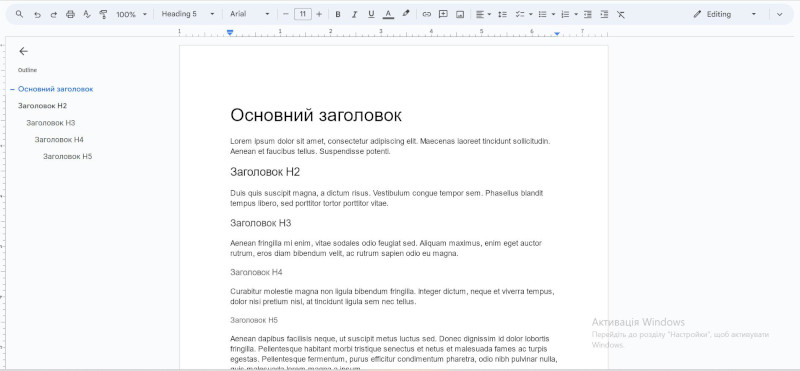Jump to Заголовок H3 in outline

[x=51, y=122]
